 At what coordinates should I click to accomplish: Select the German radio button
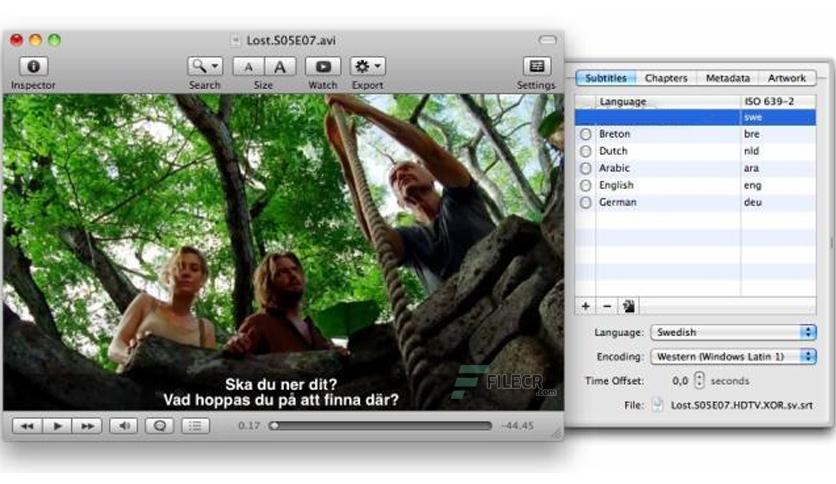click(585, 202)
